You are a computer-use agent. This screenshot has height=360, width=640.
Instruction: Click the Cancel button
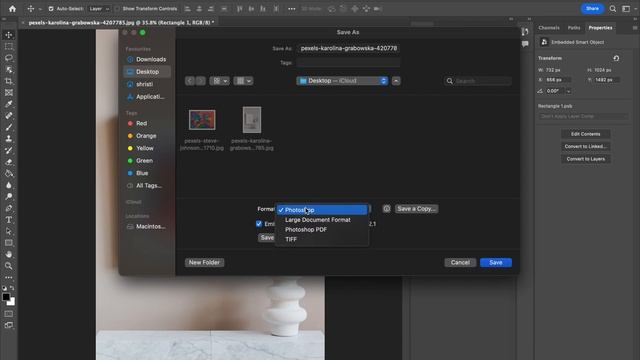[460, 262]
